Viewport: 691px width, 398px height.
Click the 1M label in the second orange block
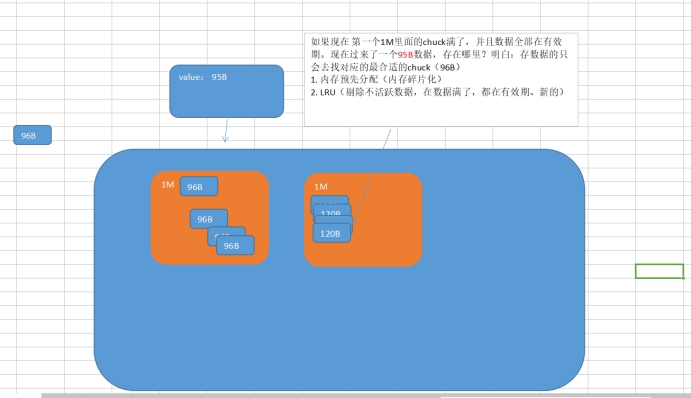tap(321, 187)
